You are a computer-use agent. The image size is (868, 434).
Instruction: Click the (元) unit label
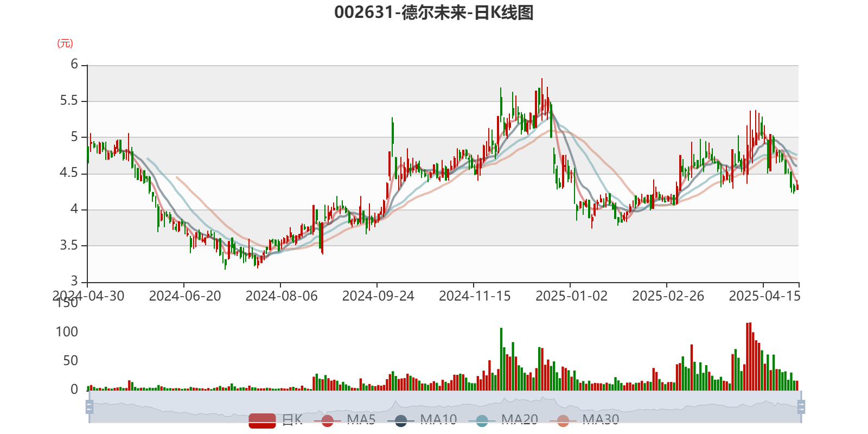tap(65, 43)
